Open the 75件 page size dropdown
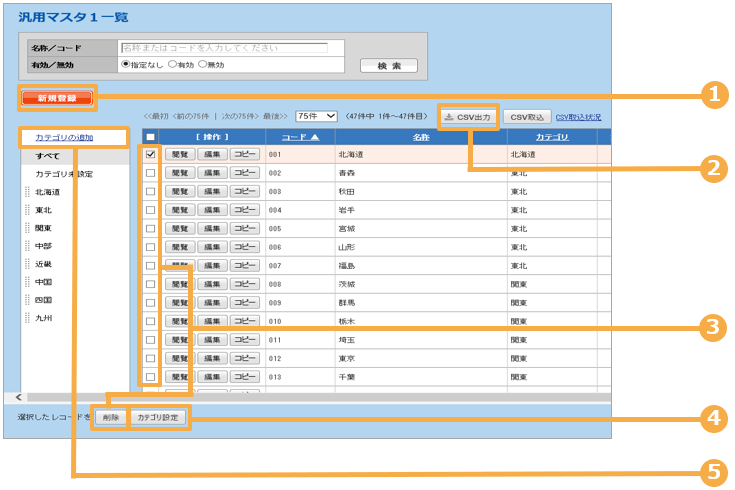Viewport: 735px width, 490px height. tap(316, 117)
